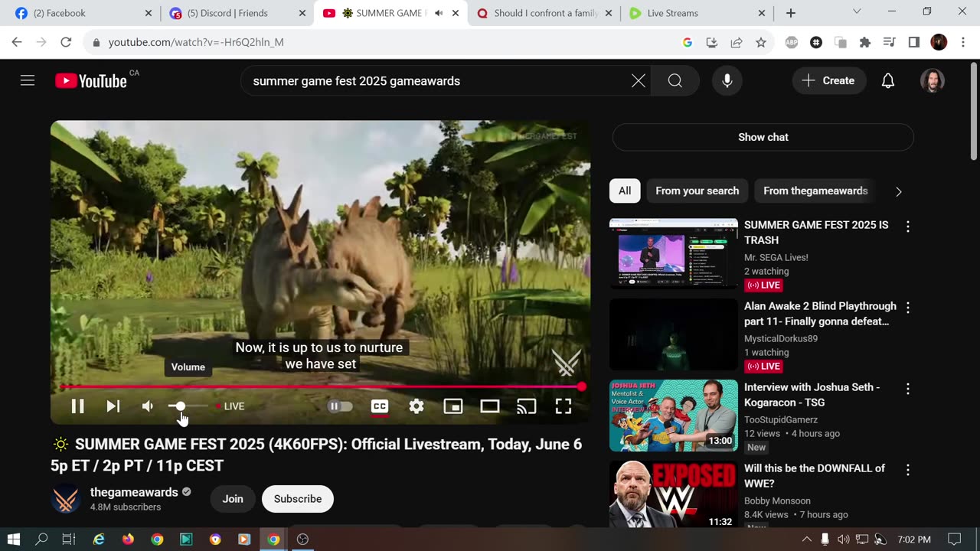The image size is (980, 551).
Task: Click the address bar URL
Action: (x=196, y=42)
